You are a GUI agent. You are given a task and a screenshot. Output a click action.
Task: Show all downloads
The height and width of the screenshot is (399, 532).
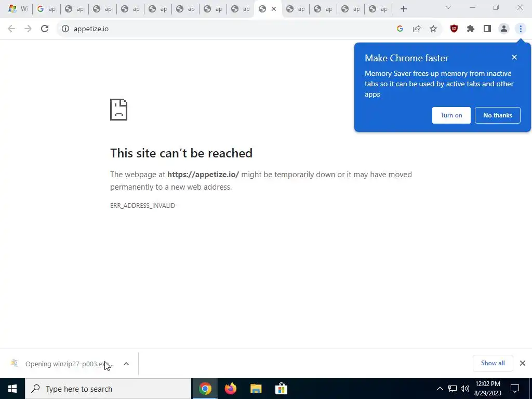pyautogui.click(x=493, y=363)
